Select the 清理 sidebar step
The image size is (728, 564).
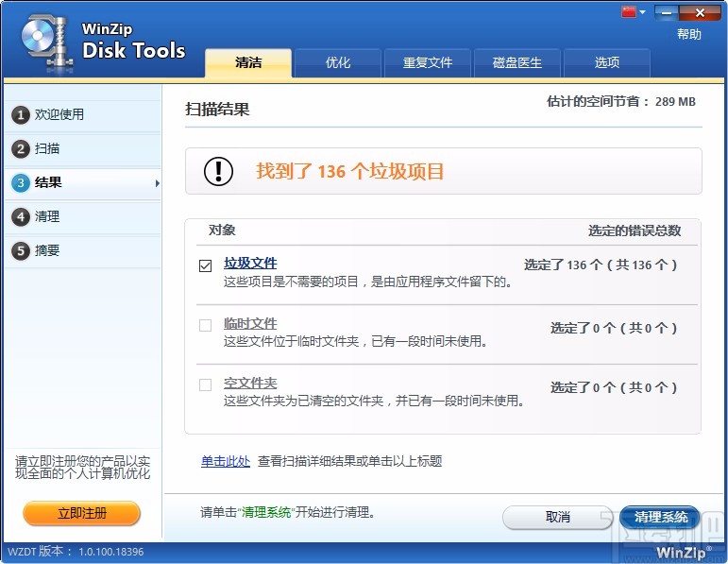(x=83, y=217)
